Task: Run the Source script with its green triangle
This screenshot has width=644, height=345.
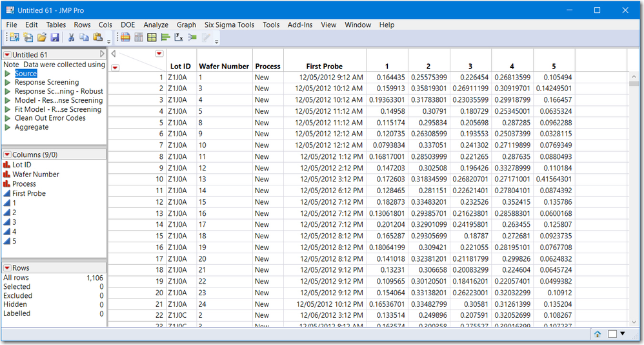Action: (8, 74)
